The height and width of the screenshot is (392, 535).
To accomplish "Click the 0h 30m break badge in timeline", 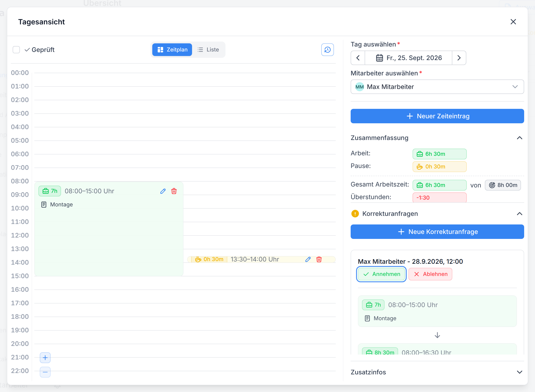I will tap(209, 259).
